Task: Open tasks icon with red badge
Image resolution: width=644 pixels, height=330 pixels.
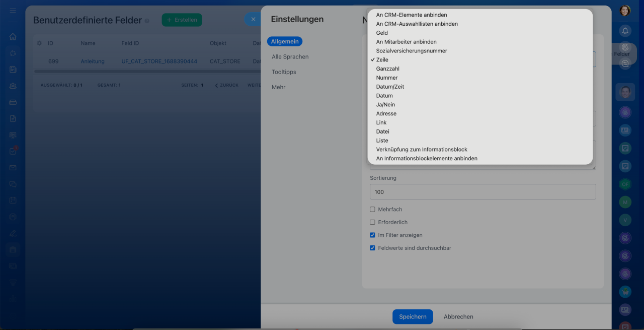Action: [x=13, y=151]
